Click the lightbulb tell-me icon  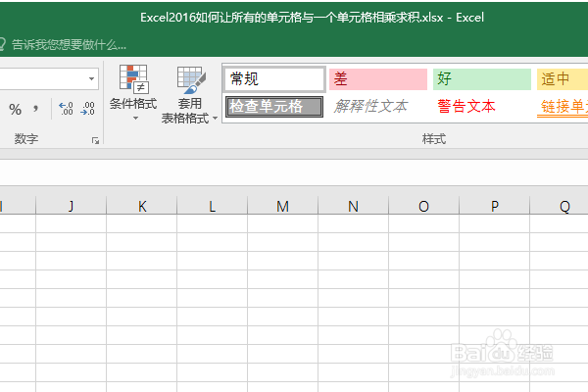2,44
